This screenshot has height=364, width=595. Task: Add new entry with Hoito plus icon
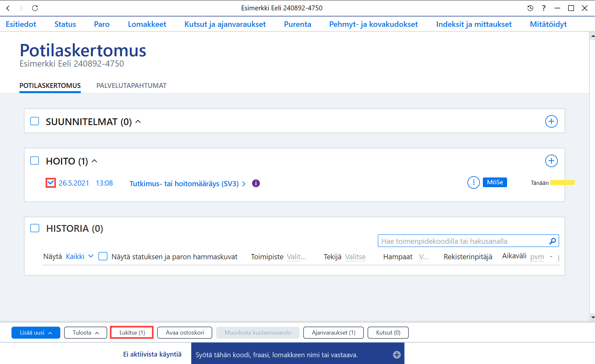[551, 161]
